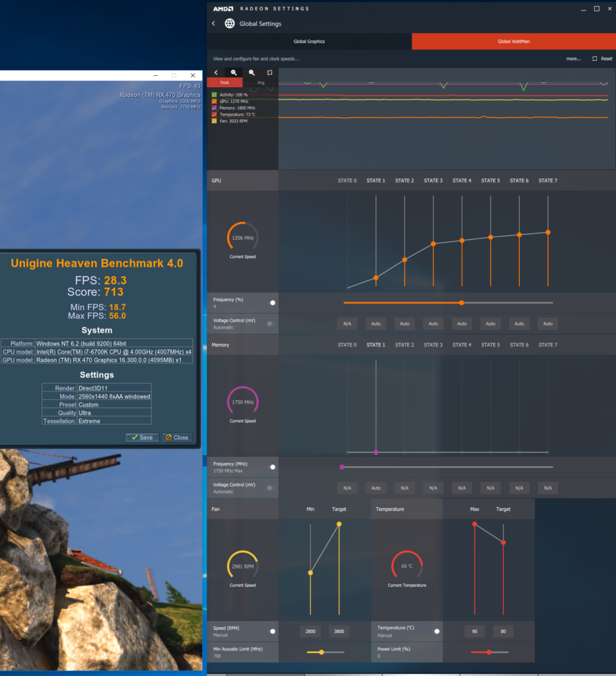Viewport: 616px width, 676px height.
Task: Click the fan Min speed point
Action: [310, 572]
